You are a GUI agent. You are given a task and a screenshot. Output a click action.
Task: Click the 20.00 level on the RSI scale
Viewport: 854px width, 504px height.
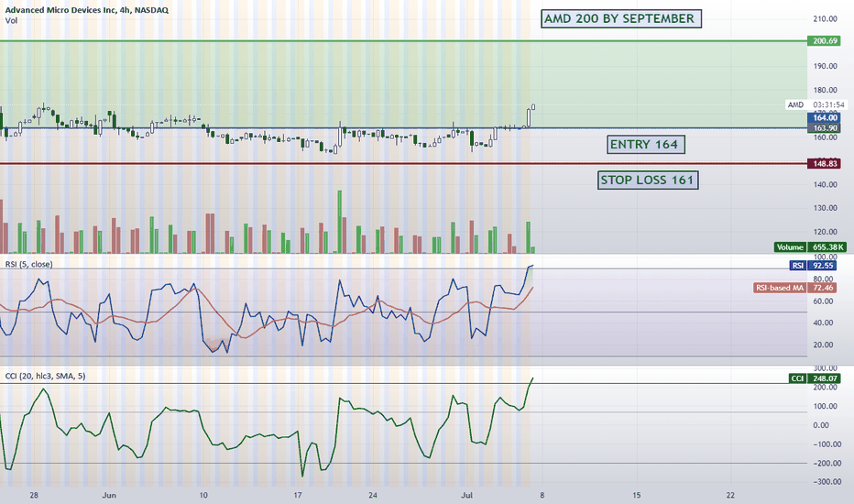tap(823, 345)
